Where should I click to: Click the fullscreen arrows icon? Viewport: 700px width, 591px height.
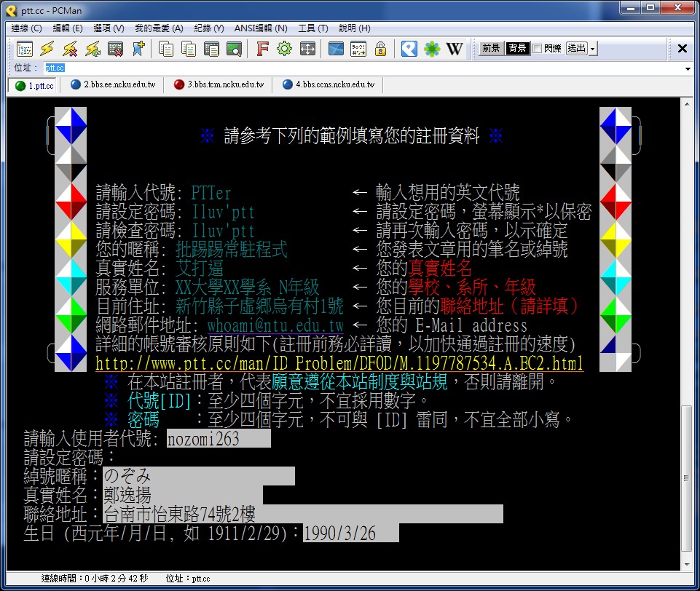(x=307, y=49)
